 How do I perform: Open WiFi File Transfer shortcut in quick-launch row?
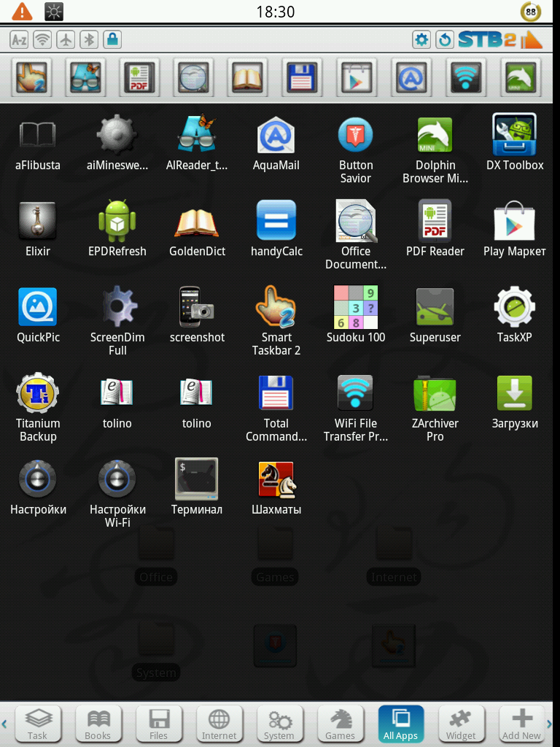click(x=466, y=77)
